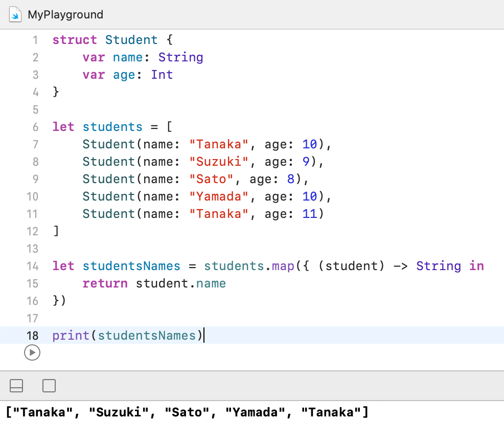Viewport: 504px width, 442px height.
Task: Click the Swift playground file icon
Action: (x=15, y=14)
